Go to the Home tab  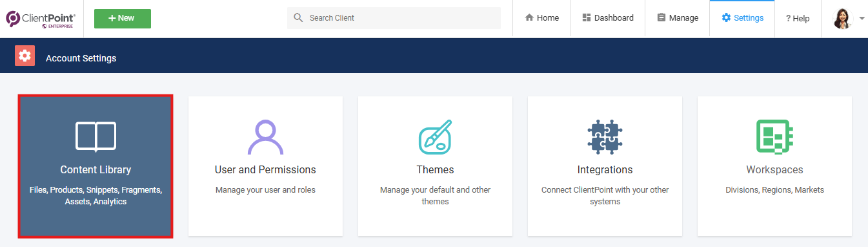click(x=541, y=18)
